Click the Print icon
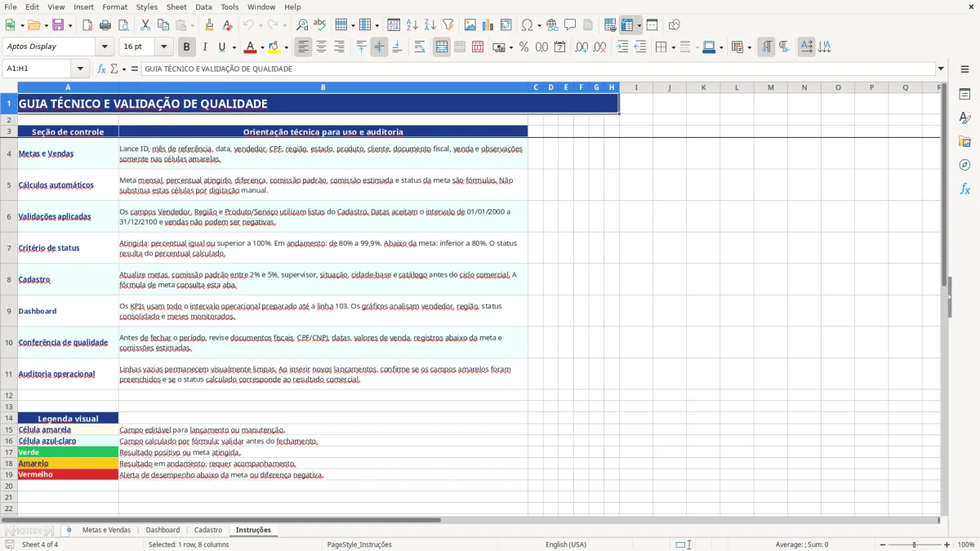This screenshot has height=551, width=980. pyautogui.click(x=105, y=25)
